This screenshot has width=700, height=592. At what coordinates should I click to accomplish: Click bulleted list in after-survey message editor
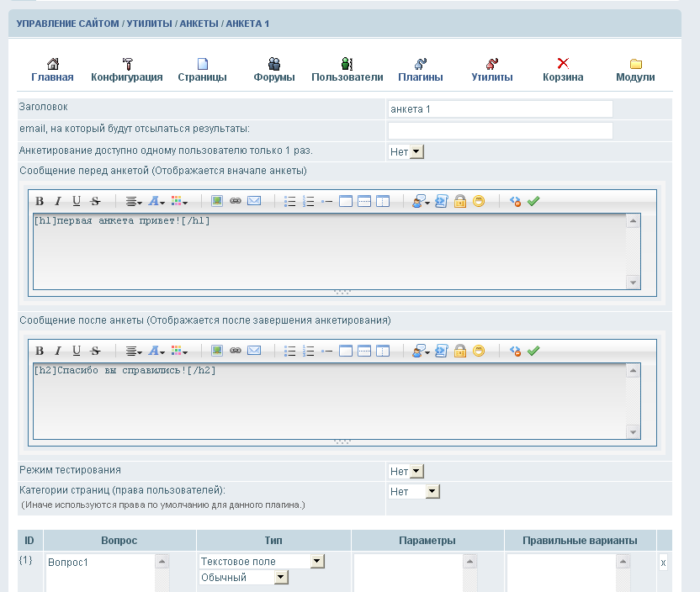point(289,351)
